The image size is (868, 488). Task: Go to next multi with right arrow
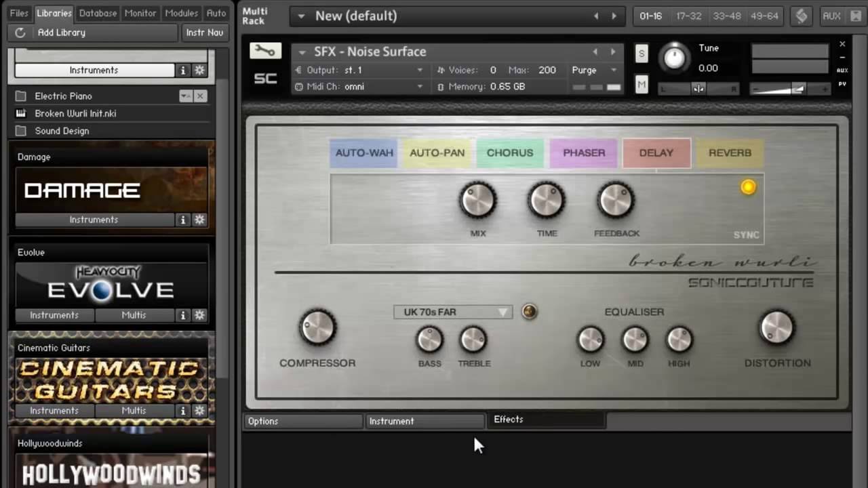pyautogui.click(x=614, y=16)
